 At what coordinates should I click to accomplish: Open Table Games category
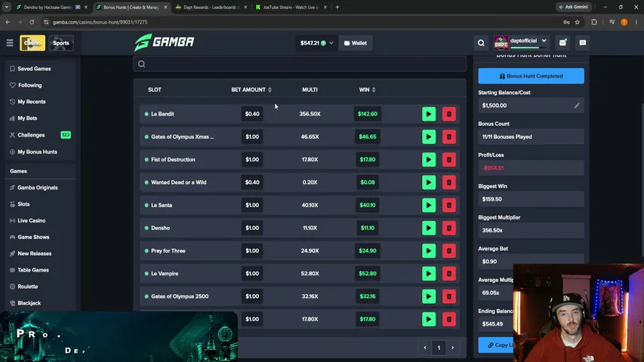tap(33, 270)
